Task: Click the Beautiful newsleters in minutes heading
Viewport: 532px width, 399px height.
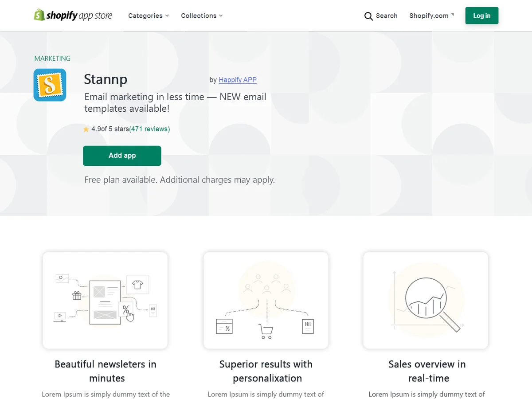Action: pyautogui.click(x=106, y=371)
